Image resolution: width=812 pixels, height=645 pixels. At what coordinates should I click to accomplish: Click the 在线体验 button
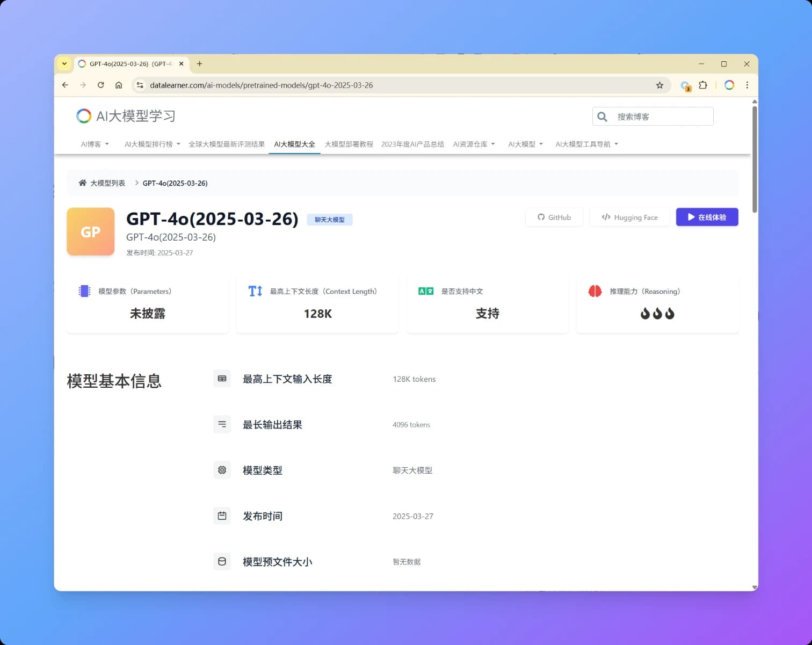(707, 217)
